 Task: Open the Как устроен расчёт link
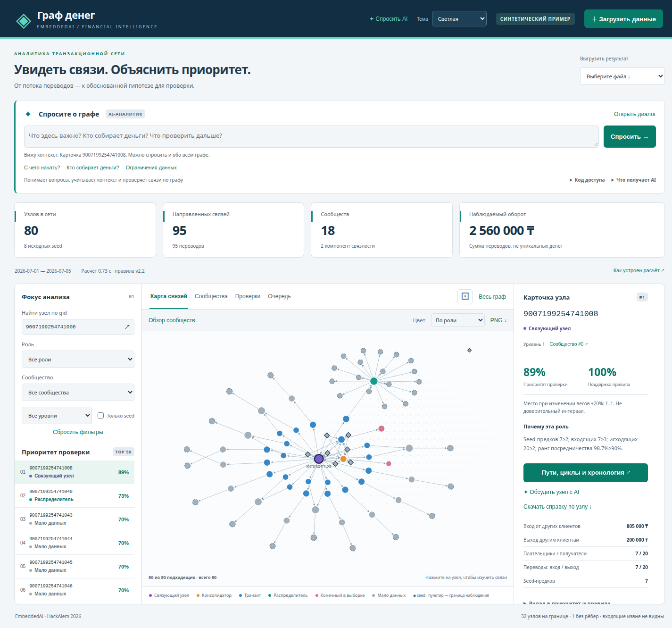[x=639, y=270]
